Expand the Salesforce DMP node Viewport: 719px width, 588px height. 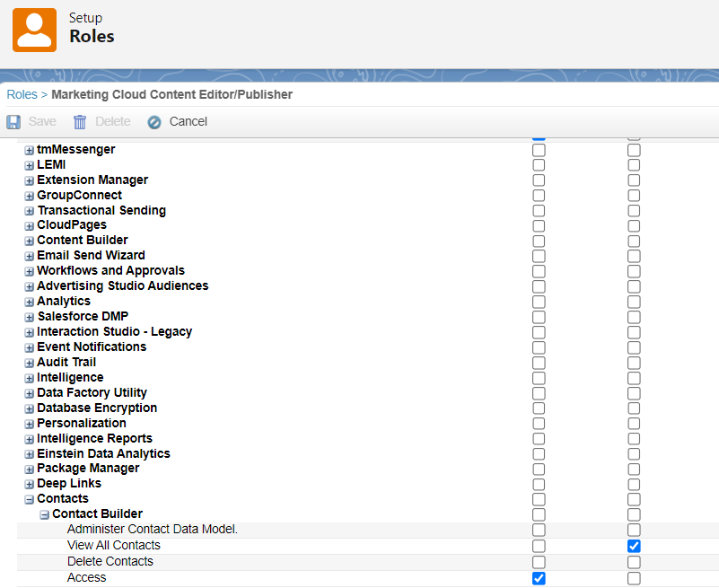[30, 318]
